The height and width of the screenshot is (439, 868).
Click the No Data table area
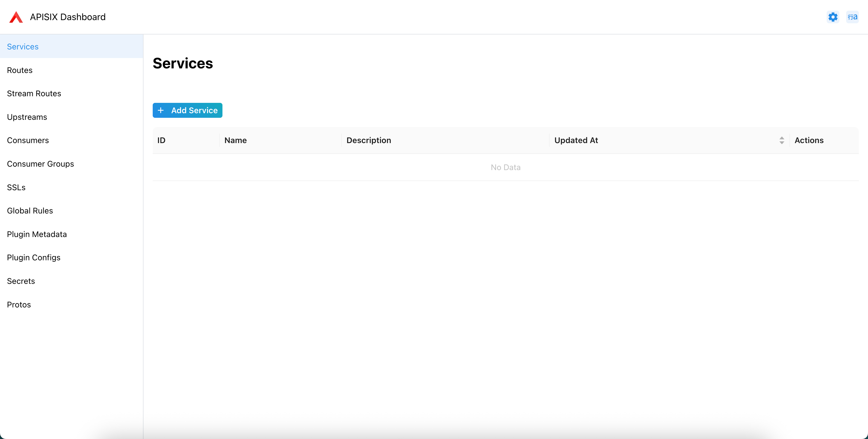click(505, 167)
